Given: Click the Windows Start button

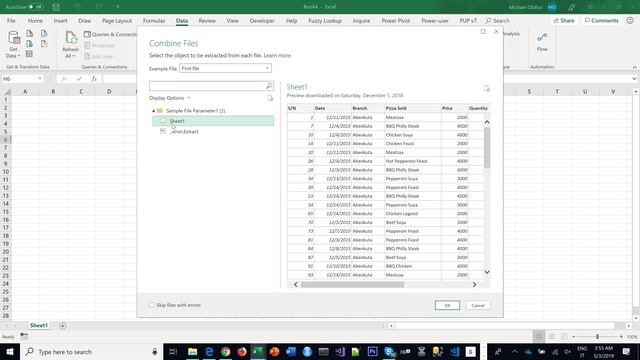Looking at the screenshot, I should pos(9,351).
